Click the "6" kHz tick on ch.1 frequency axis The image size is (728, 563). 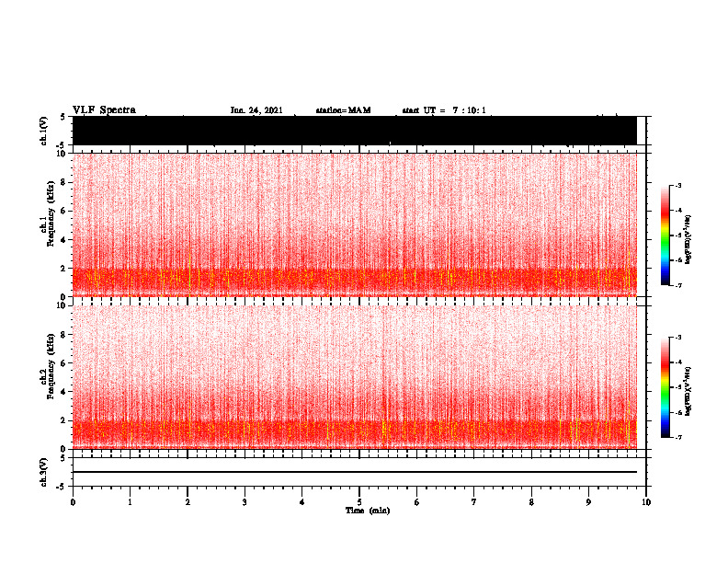(x=64, y=211)
